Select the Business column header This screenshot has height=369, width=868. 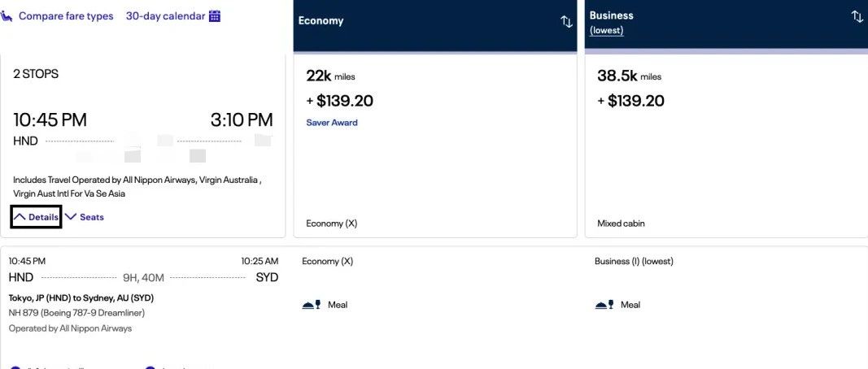click(x=611, y=15)
